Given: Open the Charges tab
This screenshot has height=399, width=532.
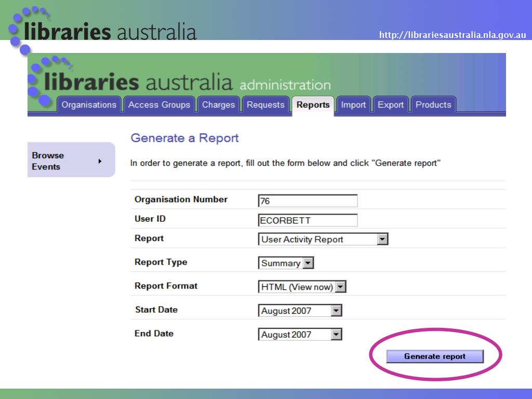Looking at the screenshot, I should click(219, 105).
